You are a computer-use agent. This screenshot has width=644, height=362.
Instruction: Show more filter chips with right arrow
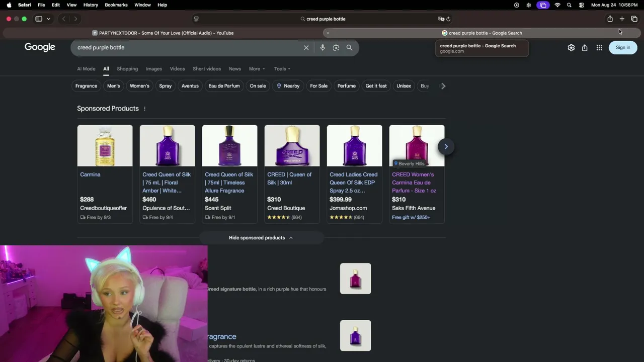click(443, 86)
